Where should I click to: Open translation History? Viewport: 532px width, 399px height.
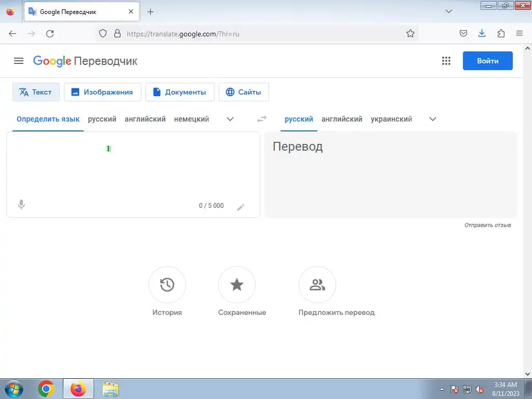tap(167, 285)
